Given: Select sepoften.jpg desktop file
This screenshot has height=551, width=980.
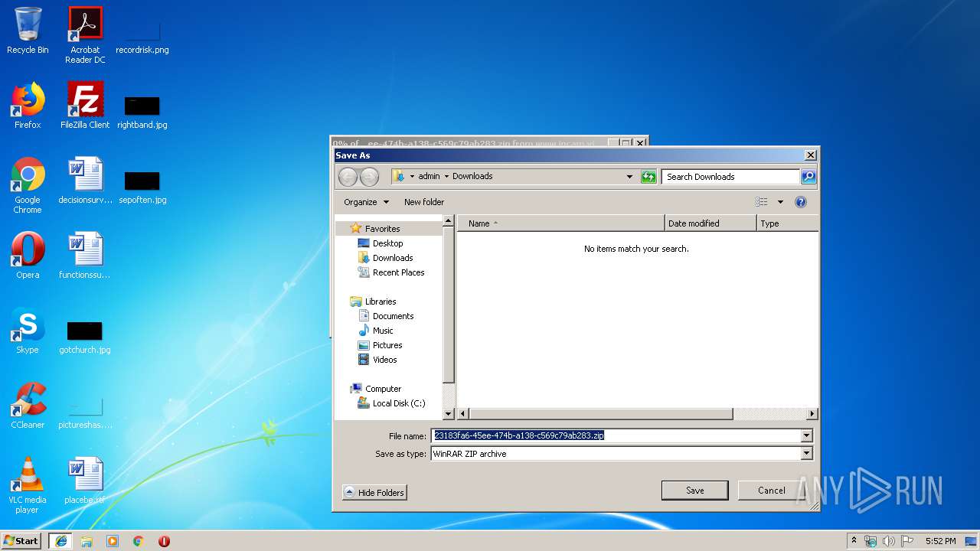Looking at the screenshot, I should 142,187.
